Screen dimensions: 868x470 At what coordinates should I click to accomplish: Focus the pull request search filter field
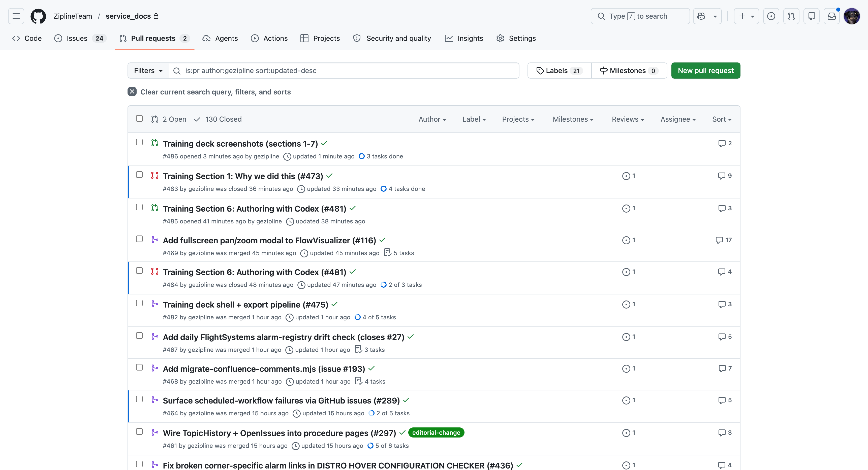tap(344, 70)
